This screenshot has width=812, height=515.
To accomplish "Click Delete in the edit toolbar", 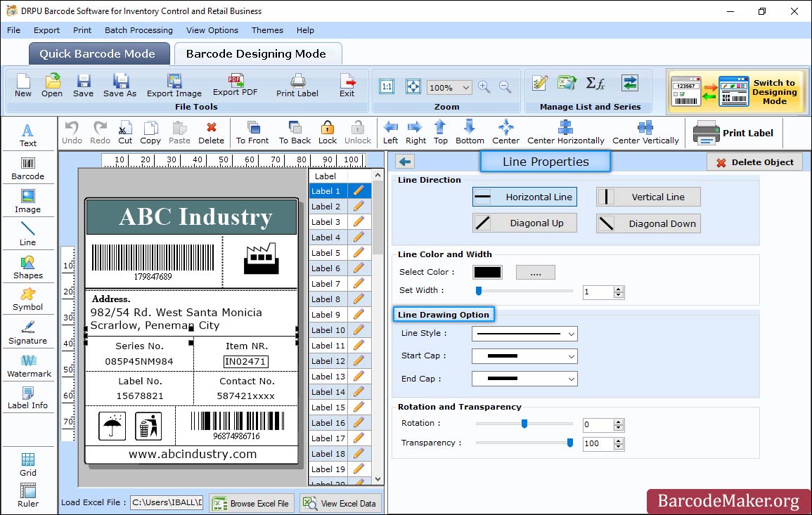I will click(x=212, y=133).
